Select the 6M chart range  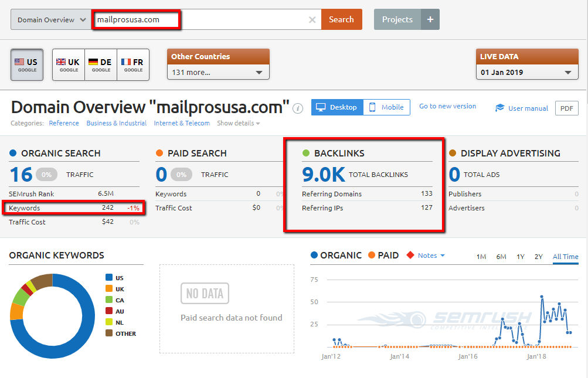pos(501,257)
